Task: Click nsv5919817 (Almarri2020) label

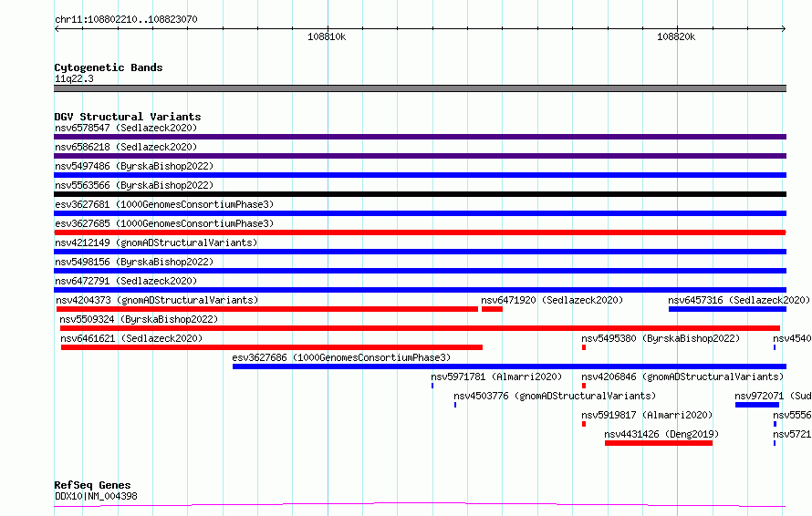Action: point(648,415)
